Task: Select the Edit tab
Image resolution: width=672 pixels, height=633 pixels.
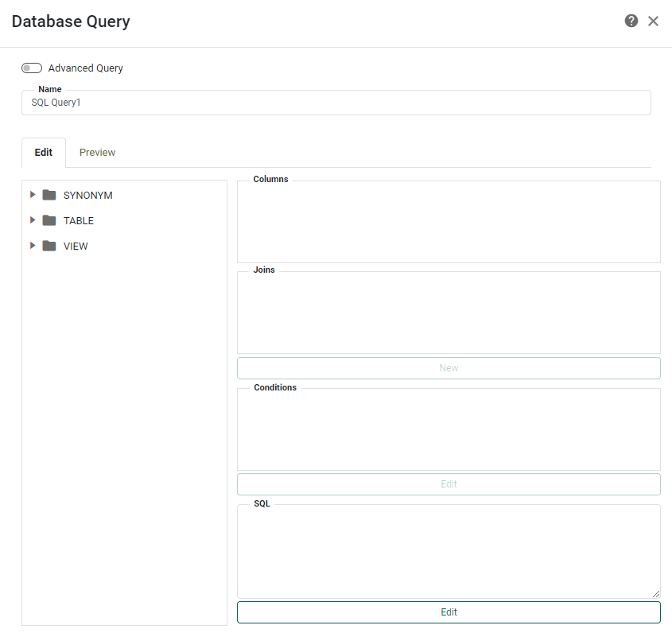Action: [43, 152]
